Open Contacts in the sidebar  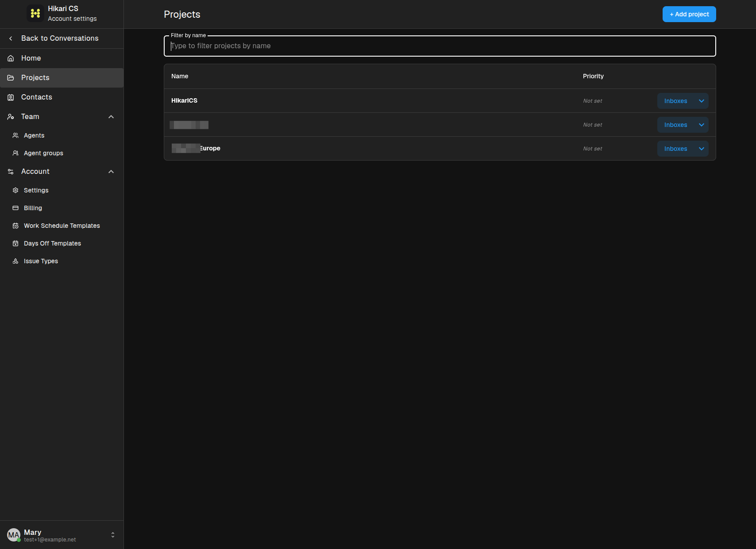click(x=62, y=97)
